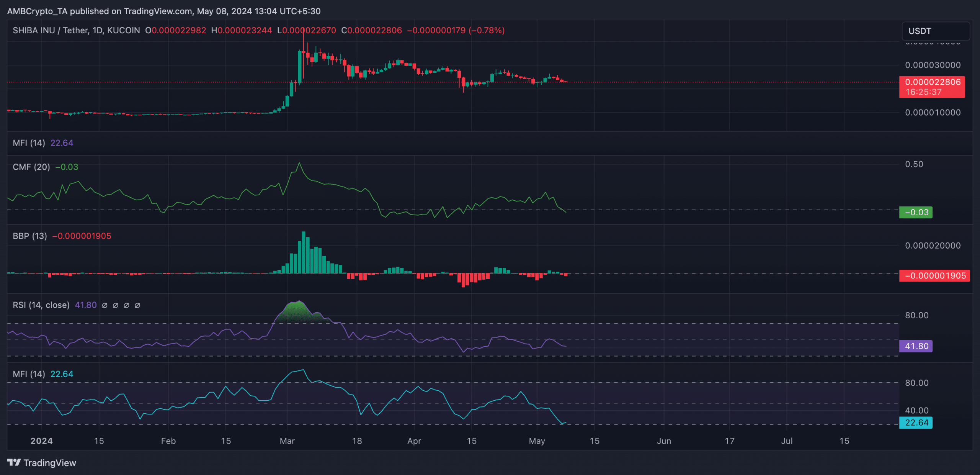The width and height of the screenshot is (980, 475).
Task: Click the SHIBA INU / Tether symbol title
Action: (x=77, y=30)
